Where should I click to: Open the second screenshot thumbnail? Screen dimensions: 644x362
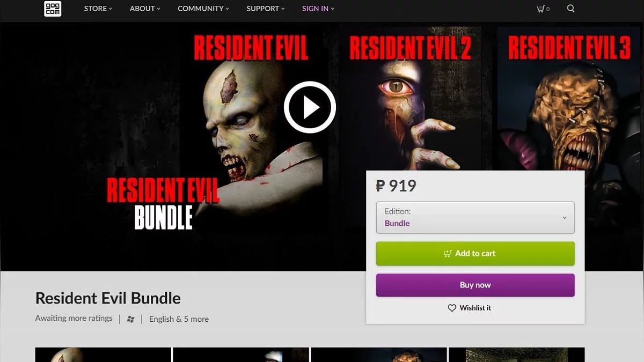click(x=241, y=354)
